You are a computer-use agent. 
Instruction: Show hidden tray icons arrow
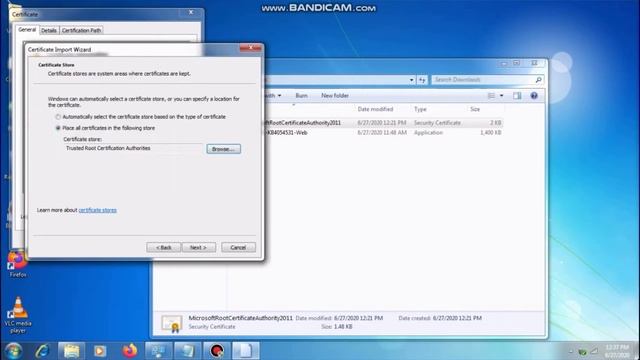tap(570, 351)
